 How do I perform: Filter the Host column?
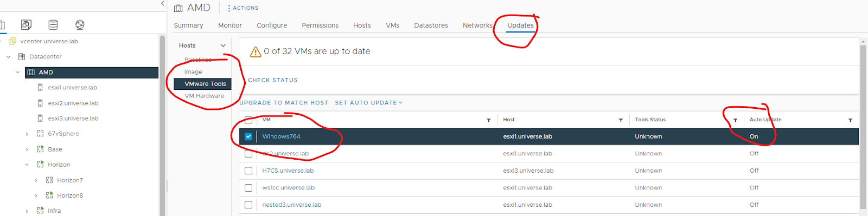coord(621,120)
